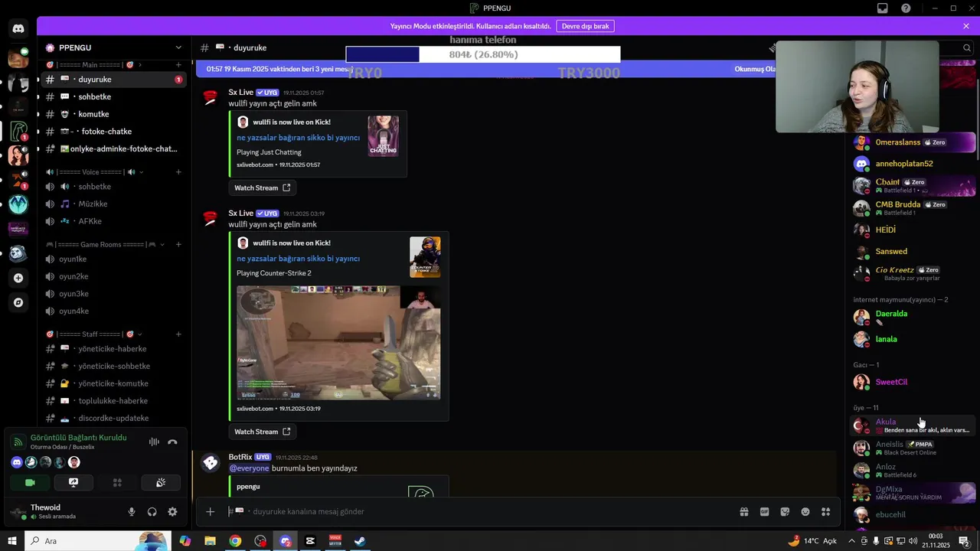Open the soundboard in voice panel

click(x=161, y=483)
